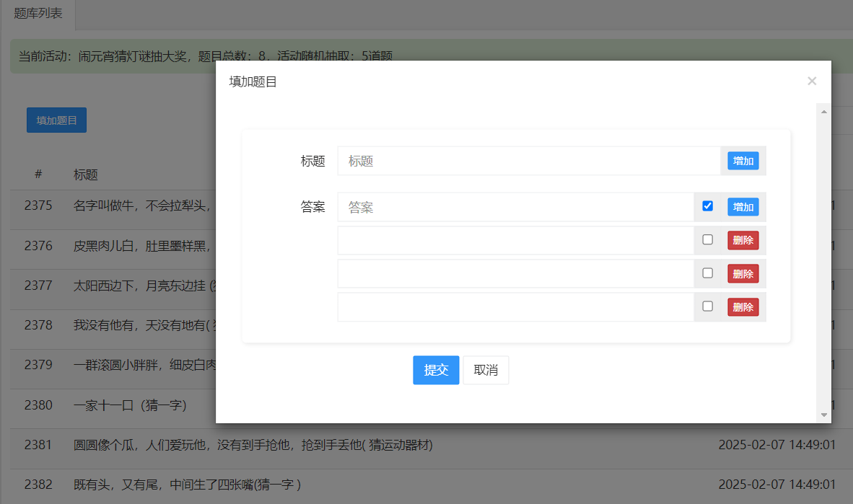The width and height of the screenshot is (853, 504).
Task: Delete the second answer row
Action: click(x=743, y=240)
